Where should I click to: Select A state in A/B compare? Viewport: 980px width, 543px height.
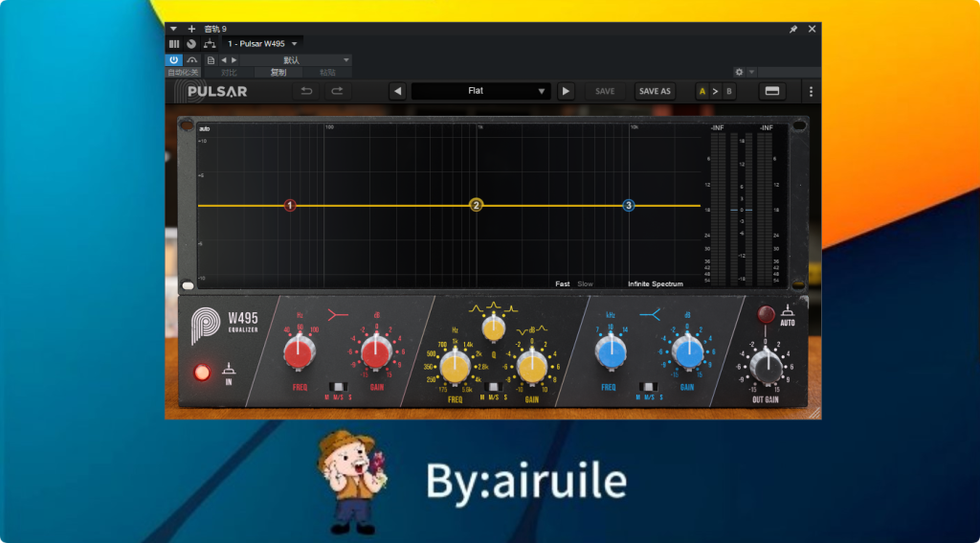click(702, 91)
